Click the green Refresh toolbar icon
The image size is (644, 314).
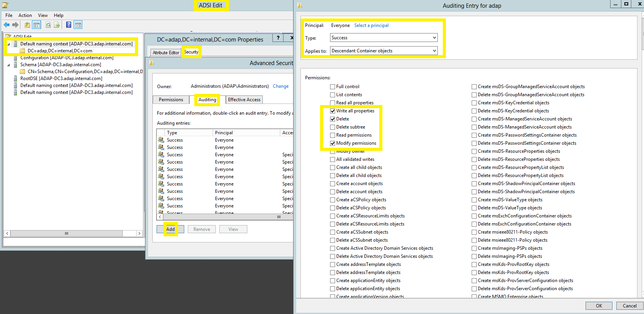(x=48, y=25)
